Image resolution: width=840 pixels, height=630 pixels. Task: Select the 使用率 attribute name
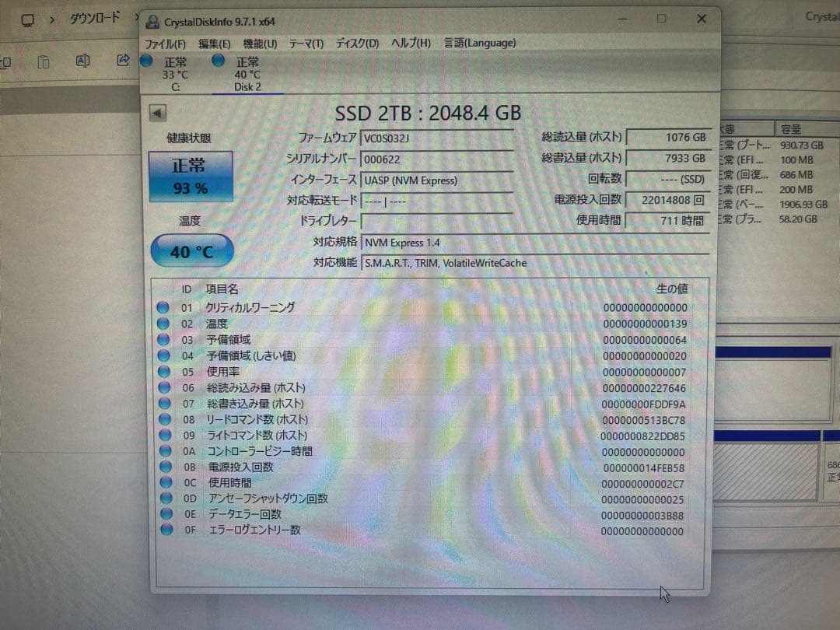tap(223, 371)
